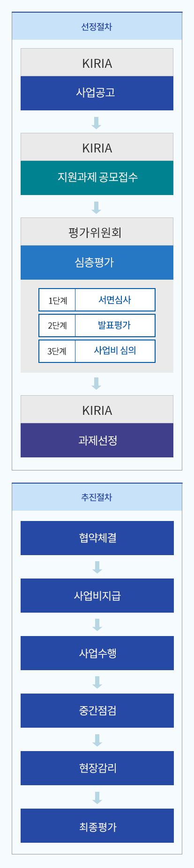The width and height of the screenshot is (194, 868).
Task: Select the 과제선정 step box
Action: click(x=97, y=440)
